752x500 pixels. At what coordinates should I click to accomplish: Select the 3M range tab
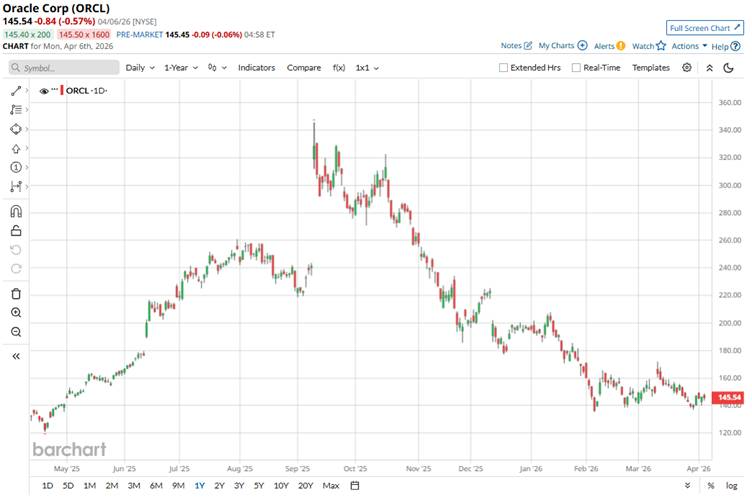(x=134, y=486)
